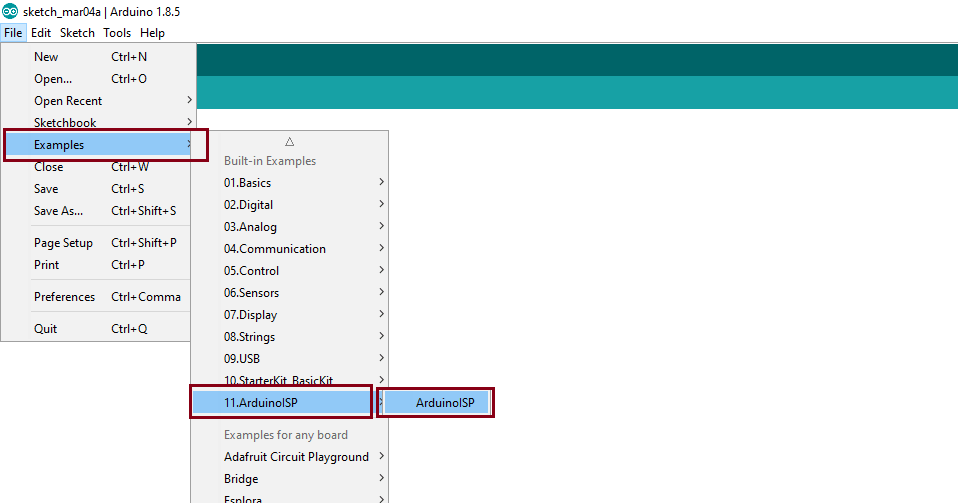Choose Close from the File menu
The height and width of the screenshot is (503, 958).
pyautogui.click(x=97, y=167)
